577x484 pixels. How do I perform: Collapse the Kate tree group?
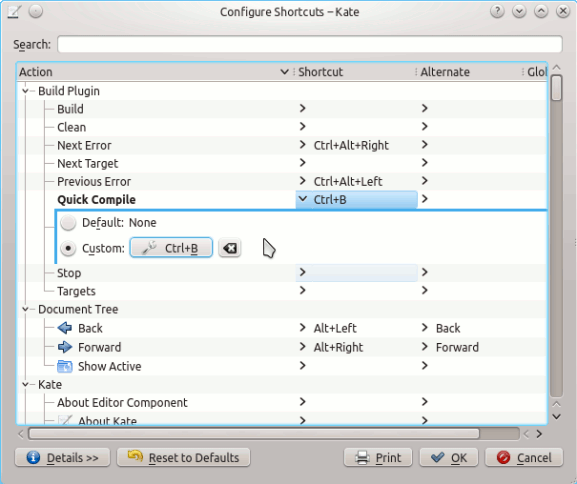(x=25, y=384)
